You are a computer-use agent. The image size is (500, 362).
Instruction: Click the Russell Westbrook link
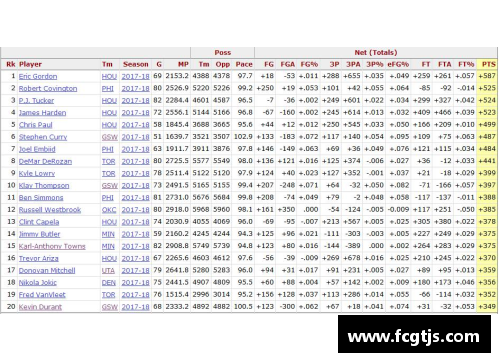pyautogui.click(x=50, y=210)
